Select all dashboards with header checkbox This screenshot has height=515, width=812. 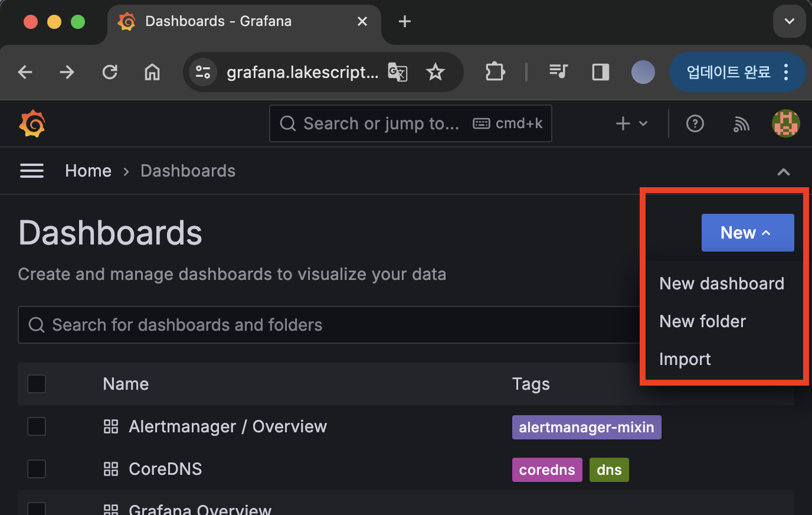pos(37,384)
